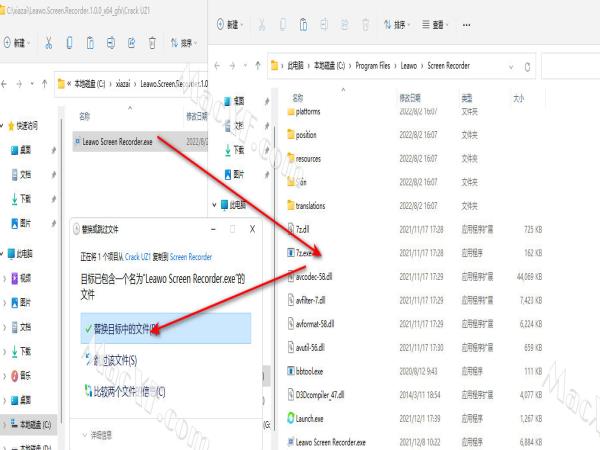Collapse the Quick access tree in left sidebar
Viewport: 600px width, 450px height.
(x=2, y=126)
